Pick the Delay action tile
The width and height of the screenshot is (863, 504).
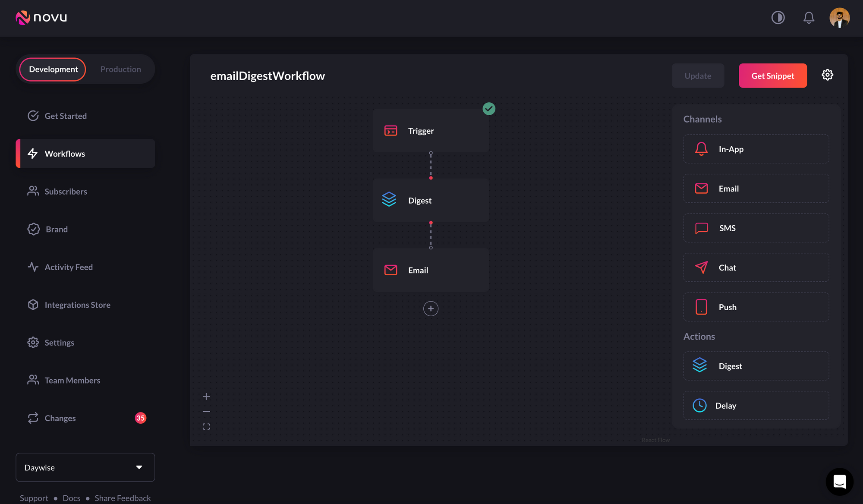756,406
